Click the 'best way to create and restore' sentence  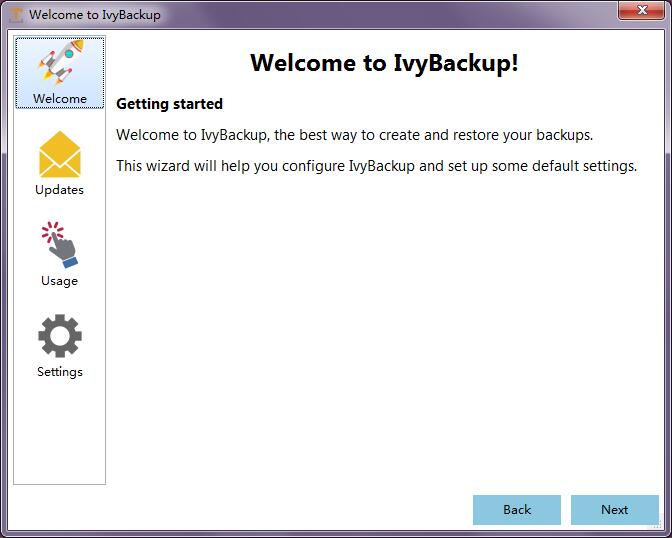click(354, 135)
